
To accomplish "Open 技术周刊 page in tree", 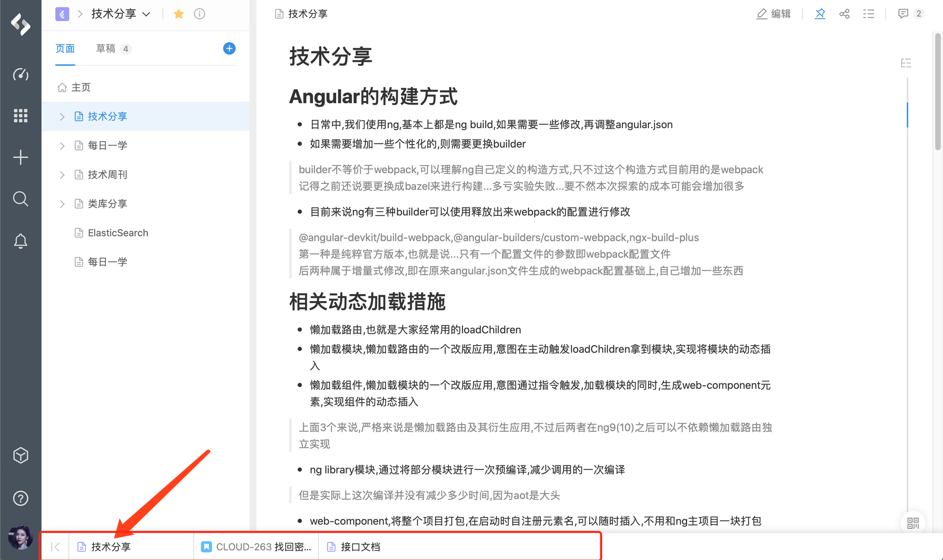I will [x=108, y=175].
